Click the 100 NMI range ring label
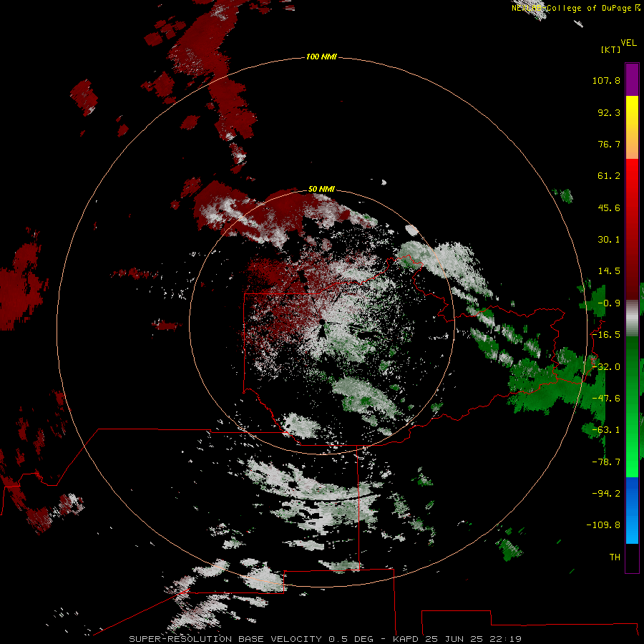Viewport: 644px width, 644px height. point(321,57)
